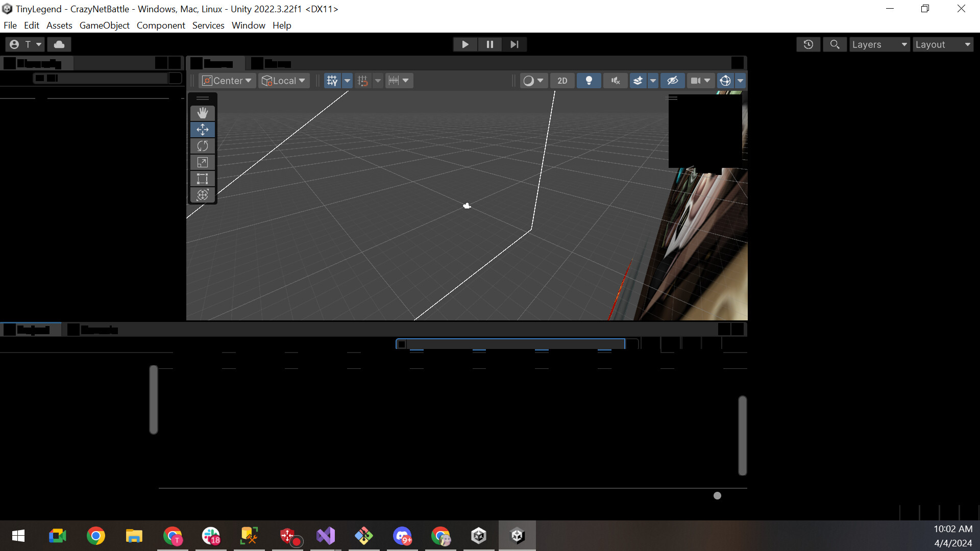Open the Layers dropdown

[879, 44]
